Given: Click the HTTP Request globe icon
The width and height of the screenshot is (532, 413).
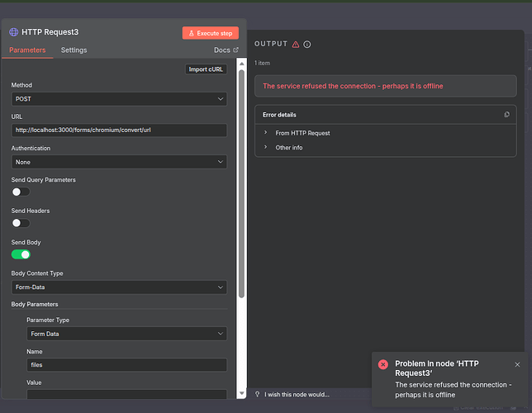Looking at the screenshot, I should (x=14, y=32).
